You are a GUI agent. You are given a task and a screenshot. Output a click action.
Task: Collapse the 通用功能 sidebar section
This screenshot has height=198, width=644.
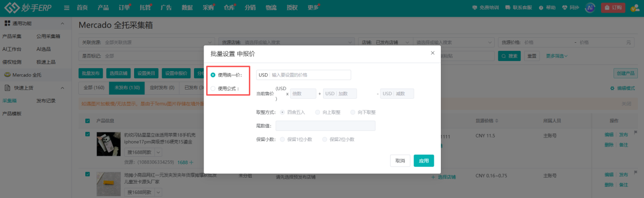62,23
